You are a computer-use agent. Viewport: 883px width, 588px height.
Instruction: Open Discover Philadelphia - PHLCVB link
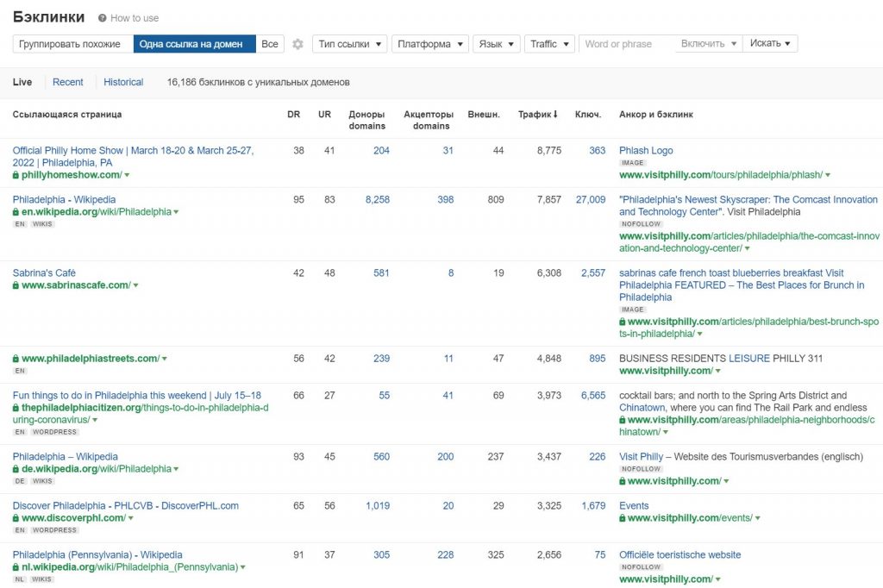pos(126,506)
